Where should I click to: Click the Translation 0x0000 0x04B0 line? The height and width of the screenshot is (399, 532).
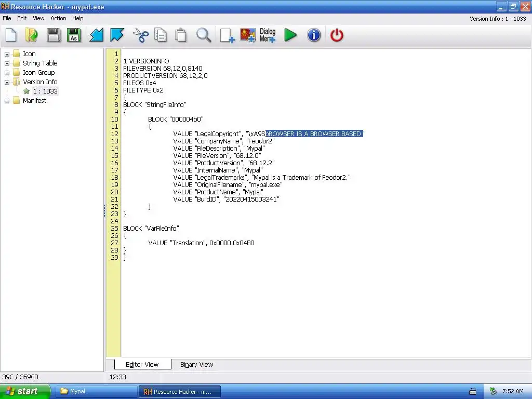coord(201,243)
